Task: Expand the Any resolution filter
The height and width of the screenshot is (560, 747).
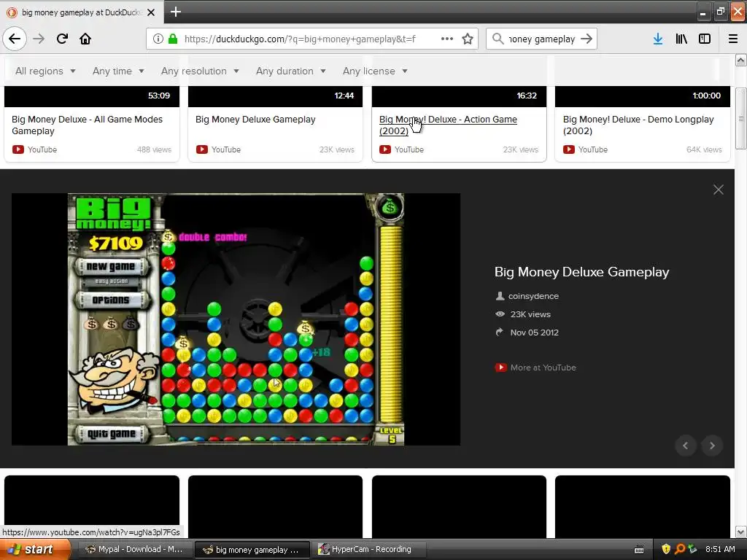Action: click(200, 71)
